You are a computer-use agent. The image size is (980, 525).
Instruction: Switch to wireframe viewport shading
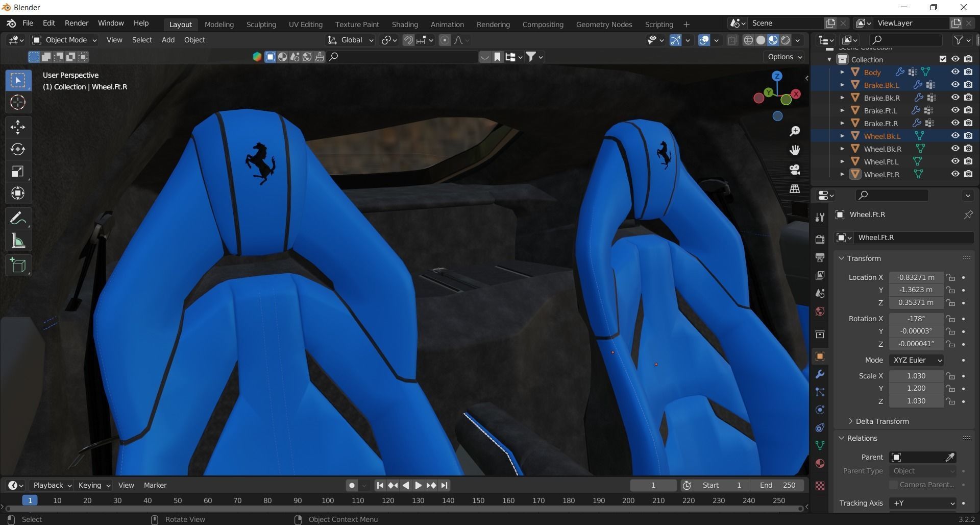coord(748,40)
